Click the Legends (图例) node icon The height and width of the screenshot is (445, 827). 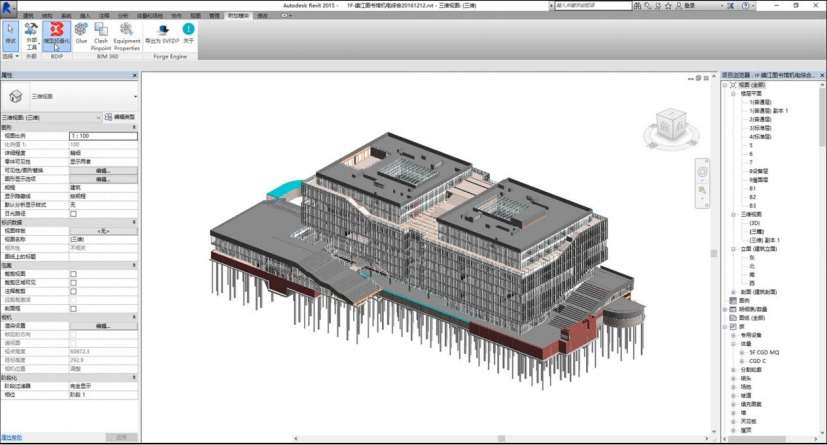point(733,300)
